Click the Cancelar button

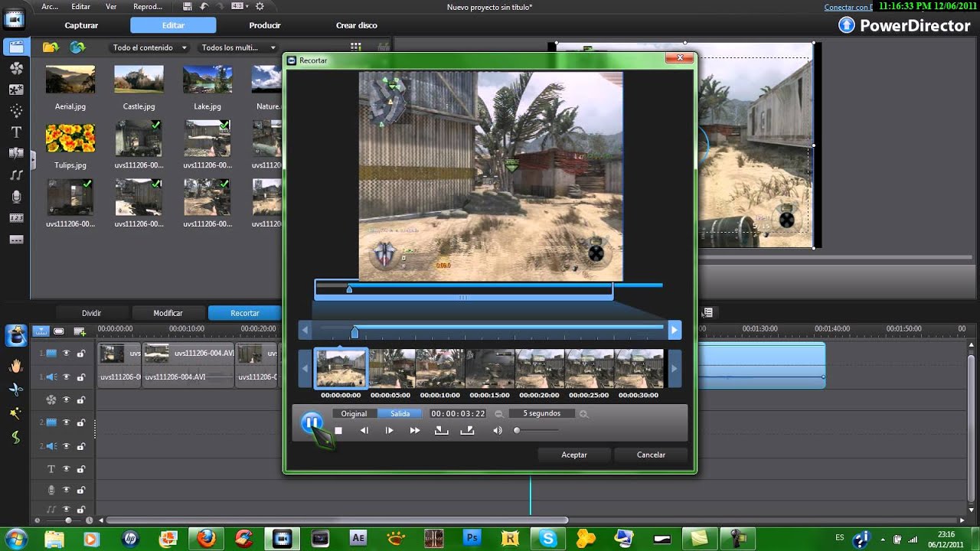pyautogui.click(x=651, y=455)
